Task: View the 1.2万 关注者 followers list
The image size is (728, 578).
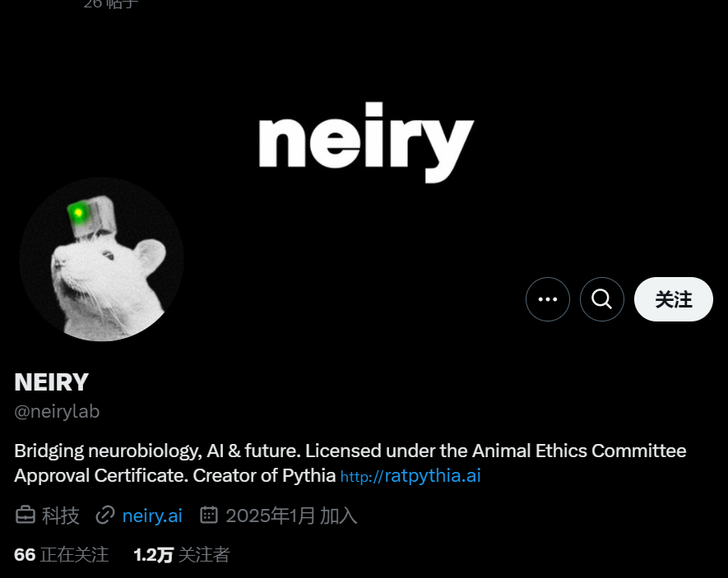Action: tap(182, 555)
